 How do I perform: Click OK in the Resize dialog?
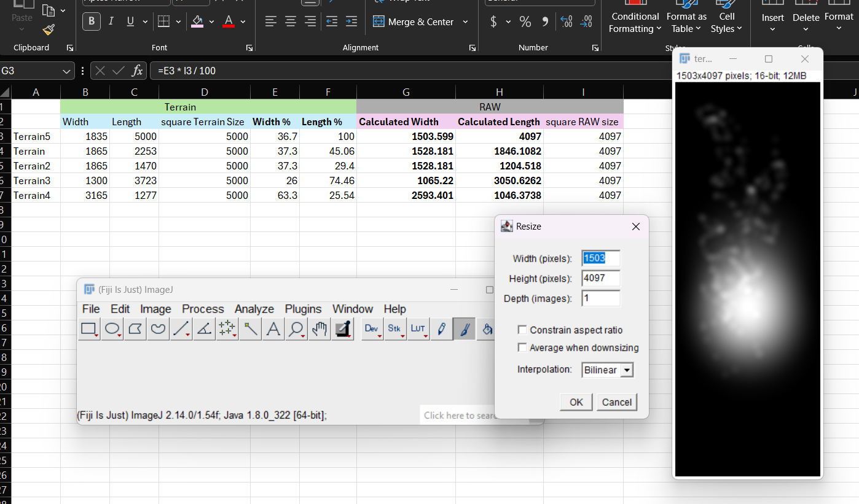point(576,402)
